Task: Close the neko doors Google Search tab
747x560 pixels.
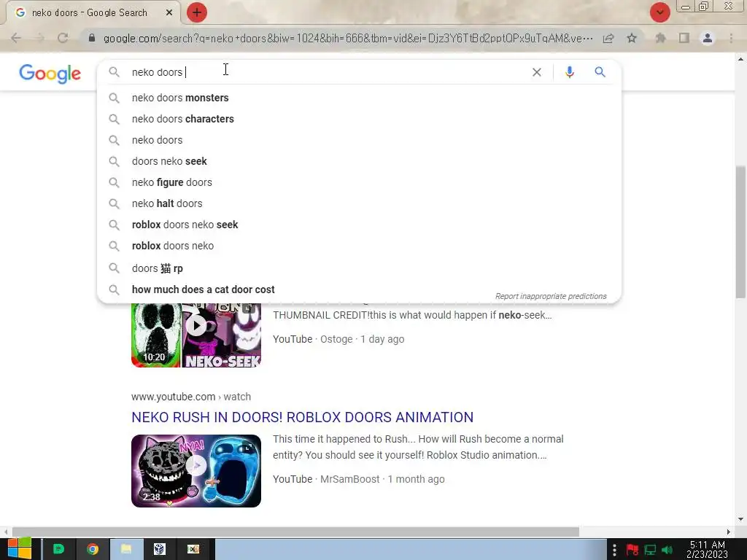Action: 169,13
